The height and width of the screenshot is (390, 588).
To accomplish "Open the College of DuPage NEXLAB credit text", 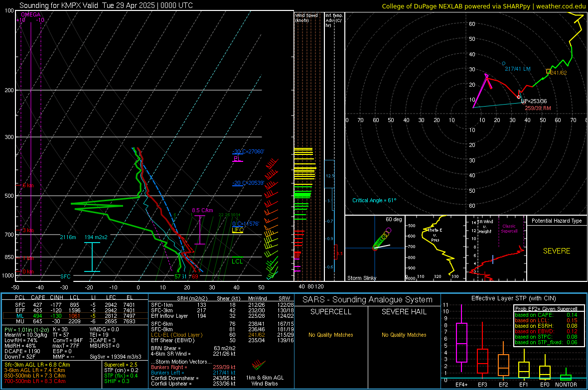I will coord(484,6).
